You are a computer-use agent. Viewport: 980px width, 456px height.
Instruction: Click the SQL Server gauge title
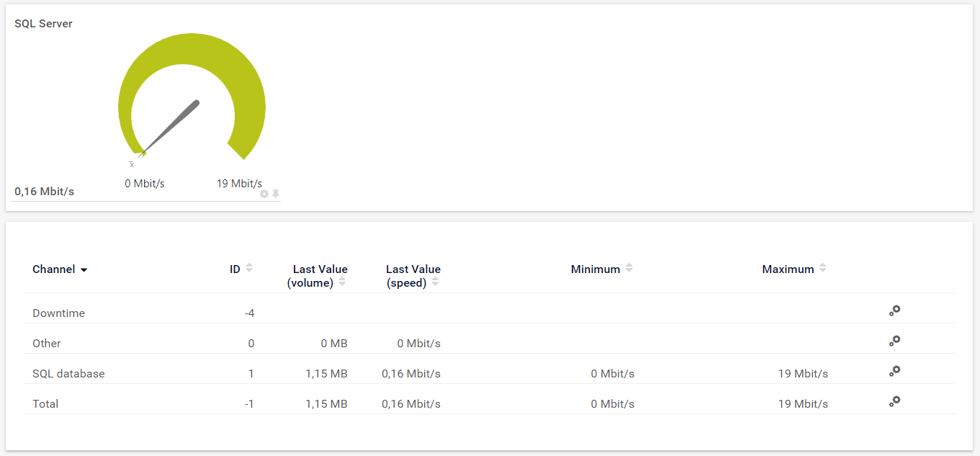(43, 24)
